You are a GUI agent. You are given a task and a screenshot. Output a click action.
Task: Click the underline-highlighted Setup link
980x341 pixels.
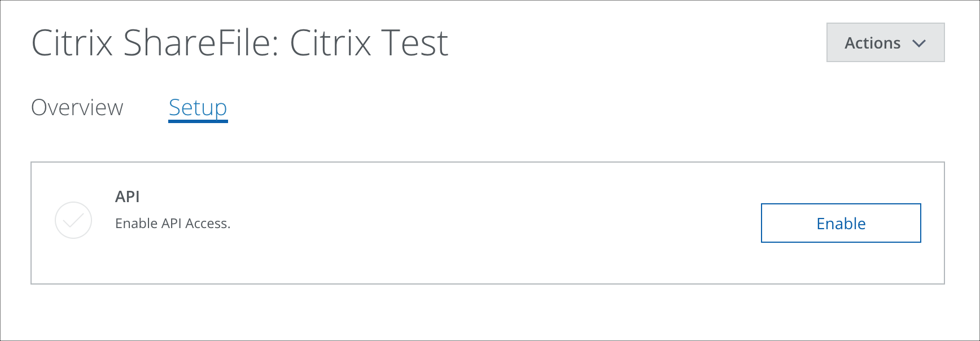(x=197, y=107)
